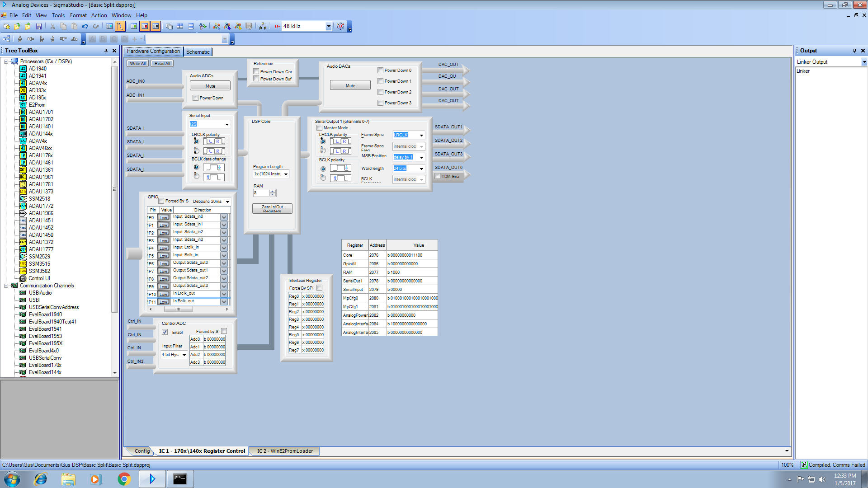
Task: Check Power Down 3 for Audio DACs
Action: coord(381,103)
